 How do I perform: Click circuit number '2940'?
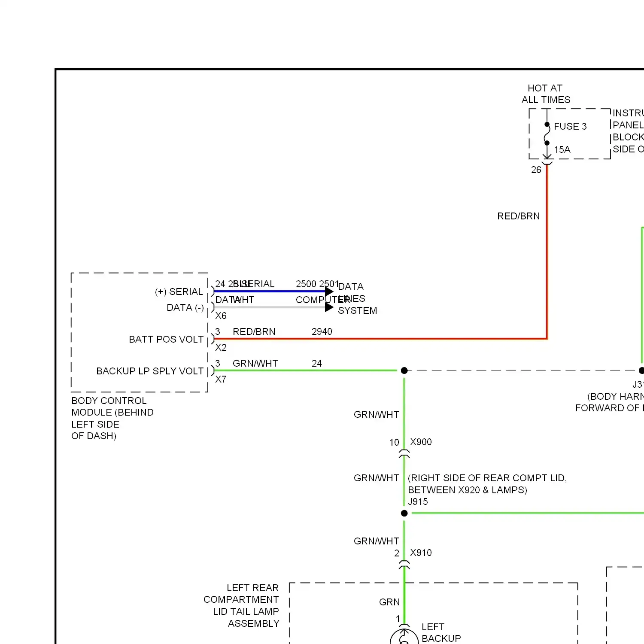(x=322, y=331)
